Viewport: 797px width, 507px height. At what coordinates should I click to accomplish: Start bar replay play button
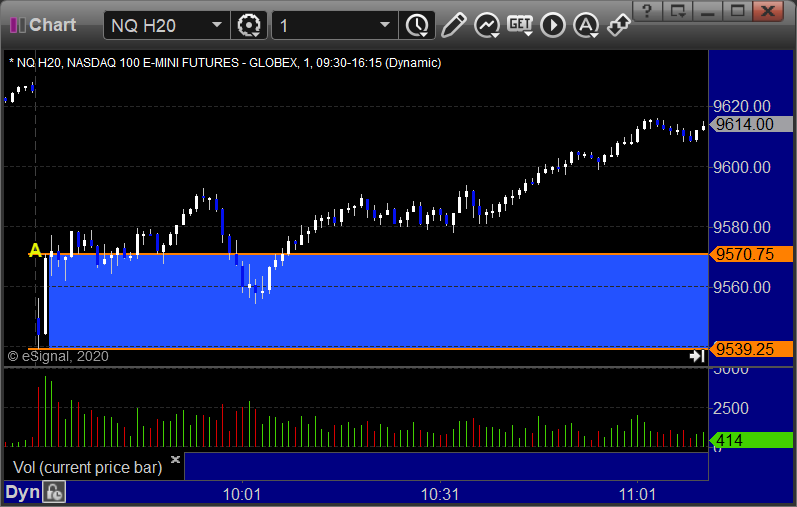(553, 25)
